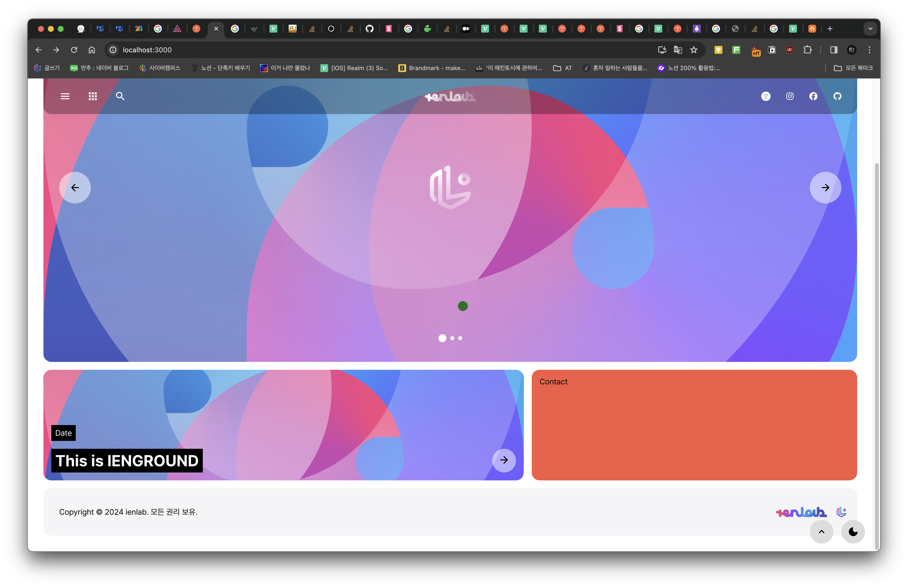908x588 pixels.
Task: Toggle Chrome side panel icon
Action: (x=833, y=50)
